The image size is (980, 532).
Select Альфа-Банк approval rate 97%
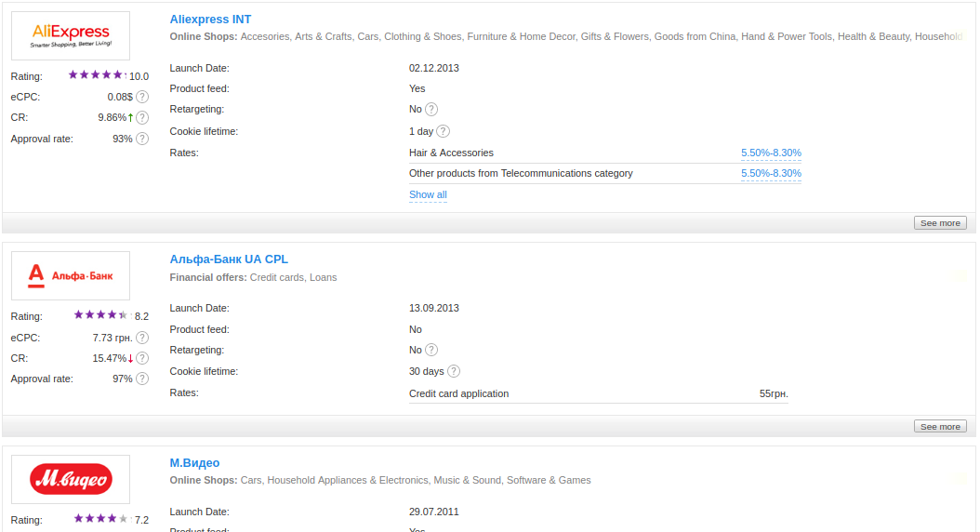pos(123,379)
